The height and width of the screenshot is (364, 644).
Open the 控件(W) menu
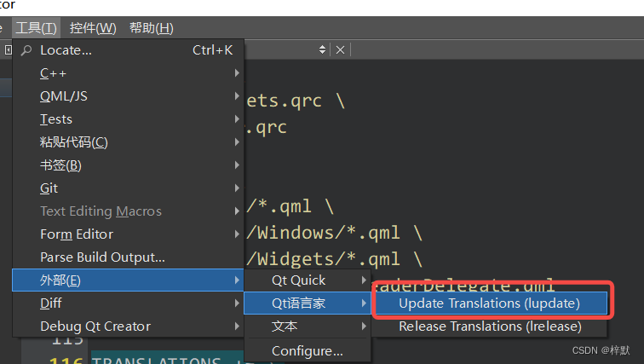tap(93, 28)
